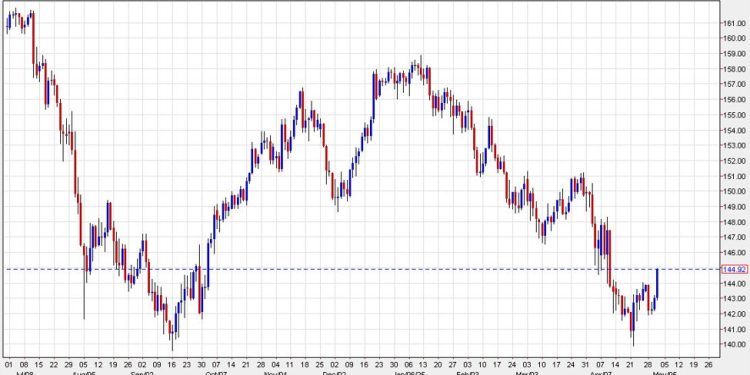This screenshot has width=750, height=375.
Task: Pick the 157.00 price axis value
Action: point(734,84)
